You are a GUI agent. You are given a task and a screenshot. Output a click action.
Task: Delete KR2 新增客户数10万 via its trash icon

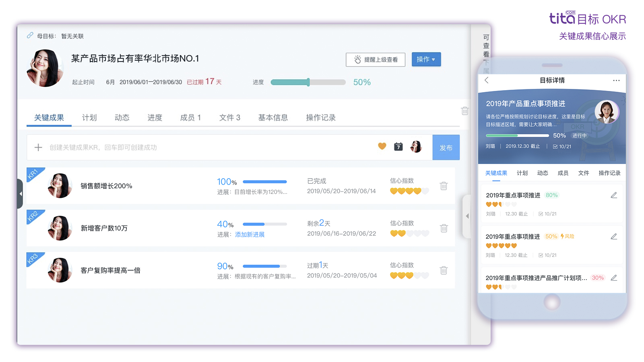point(444,228)
